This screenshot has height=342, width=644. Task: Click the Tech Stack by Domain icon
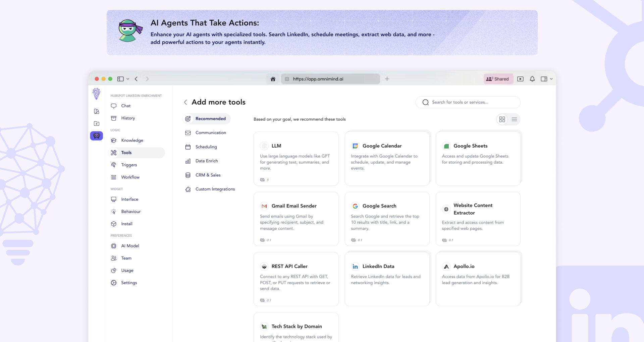264,327
